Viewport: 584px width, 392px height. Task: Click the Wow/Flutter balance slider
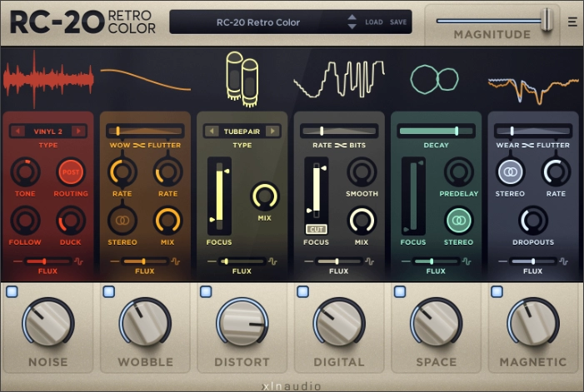(x=145, y=131)
